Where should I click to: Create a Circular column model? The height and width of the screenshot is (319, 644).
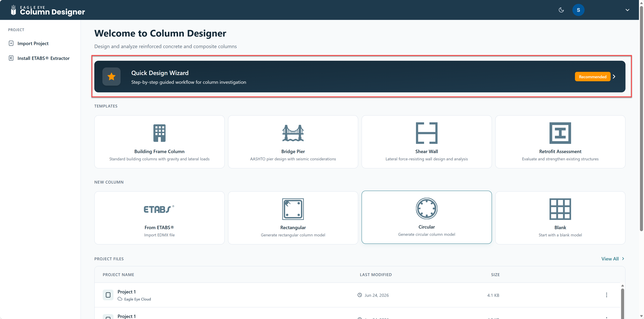427,217
